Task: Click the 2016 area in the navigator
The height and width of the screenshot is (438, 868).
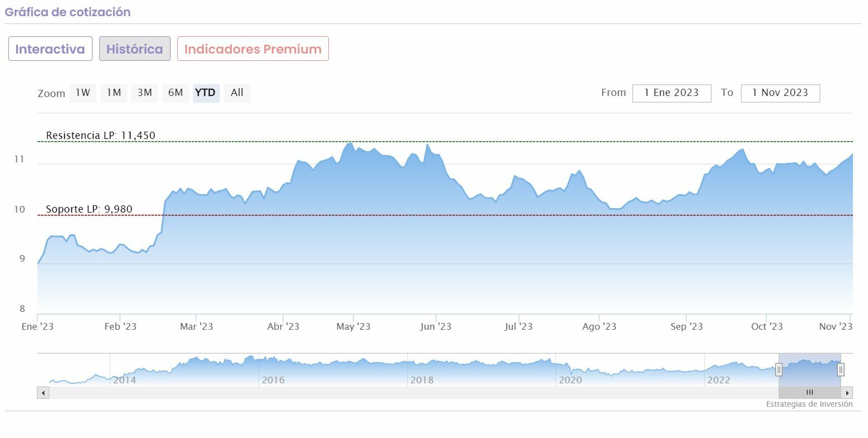Action: [273, 380]
